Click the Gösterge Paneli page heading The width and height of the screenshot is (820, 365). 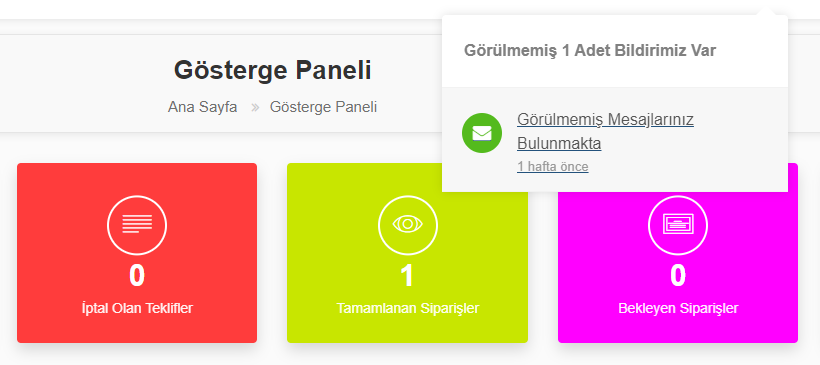pos(272,70)
